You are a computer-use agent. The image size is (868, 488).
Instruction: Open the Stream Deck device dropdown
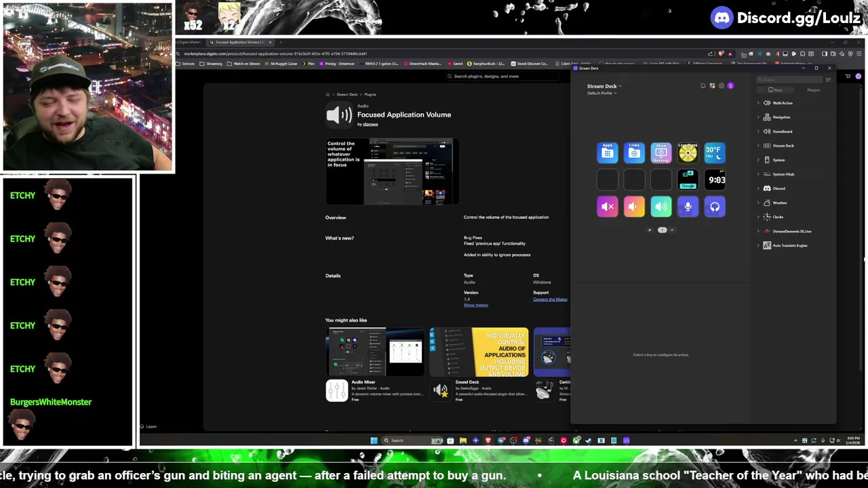click(x=604, y=86)
